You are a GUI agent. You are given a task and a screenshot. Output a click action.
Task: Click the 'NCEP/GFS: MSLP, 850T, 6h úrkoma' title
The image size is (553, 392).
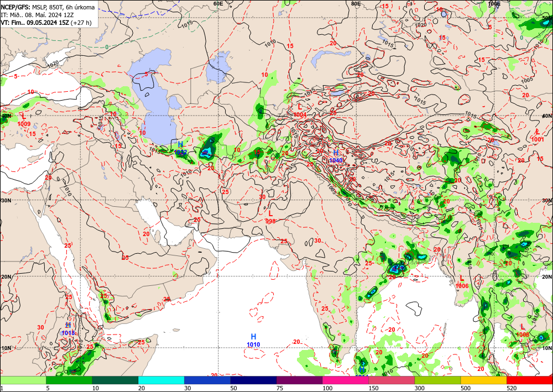(x=48, y=7)
